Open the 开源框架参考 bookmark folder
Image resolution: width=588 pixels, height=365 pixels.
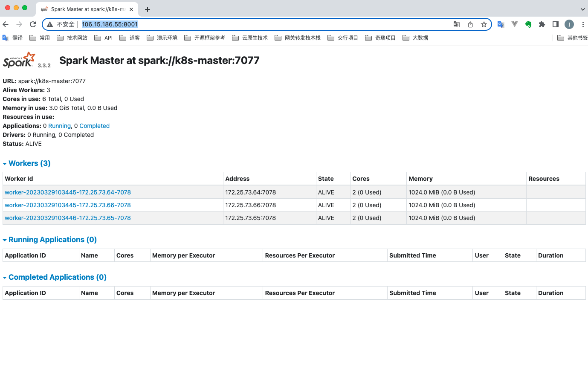click(205, 38)
